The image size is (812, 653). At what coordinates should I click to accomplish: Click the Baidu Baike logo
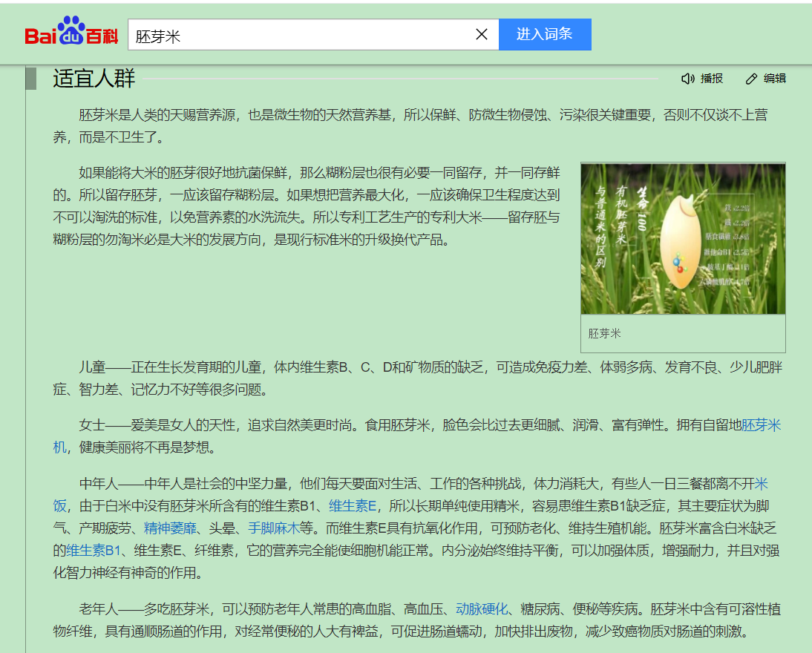click(71, 33)
